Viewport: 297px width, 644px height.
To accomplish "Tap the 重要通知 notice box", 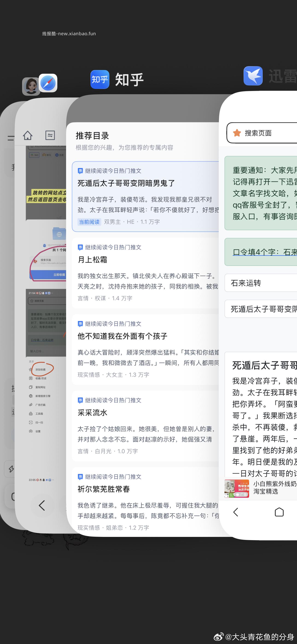I will (x=261, y=193).
